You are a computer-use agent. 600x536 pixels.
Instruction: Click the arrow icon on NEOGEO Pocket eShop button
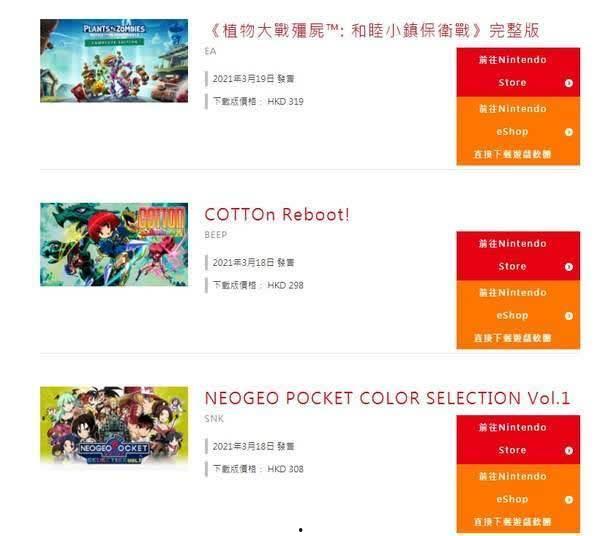click(x=569, y=500)
